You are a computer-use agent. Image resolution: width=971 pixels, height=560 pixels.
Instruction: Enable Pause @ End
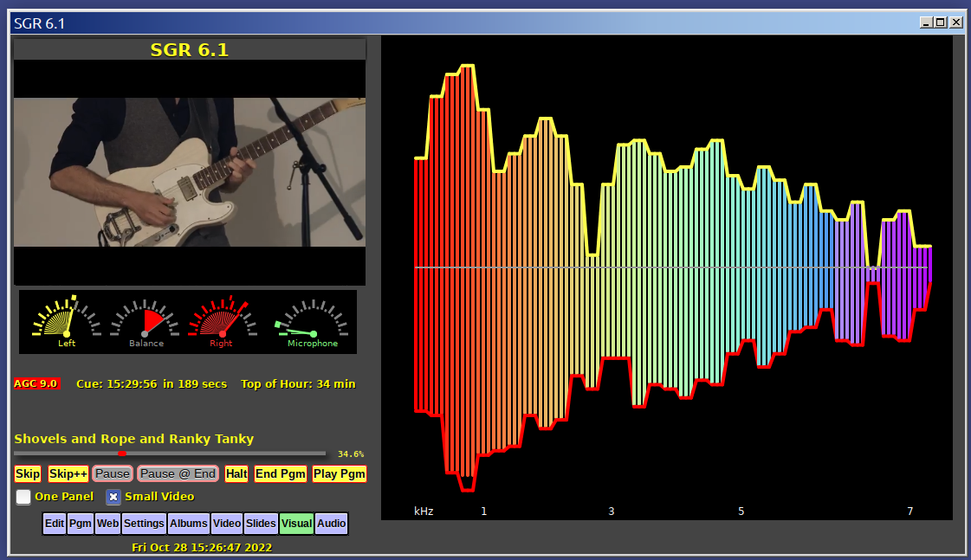[178, 474]
